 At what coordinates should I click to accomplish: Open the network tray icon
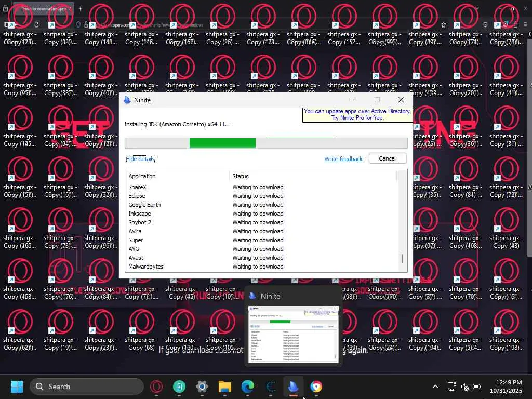point(451,387)
